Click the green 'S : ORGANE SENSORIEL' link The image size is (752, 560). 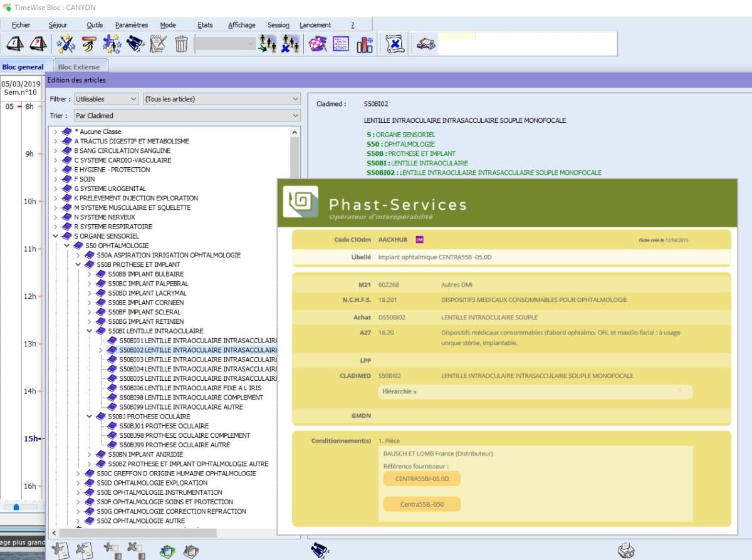point(400,135)
